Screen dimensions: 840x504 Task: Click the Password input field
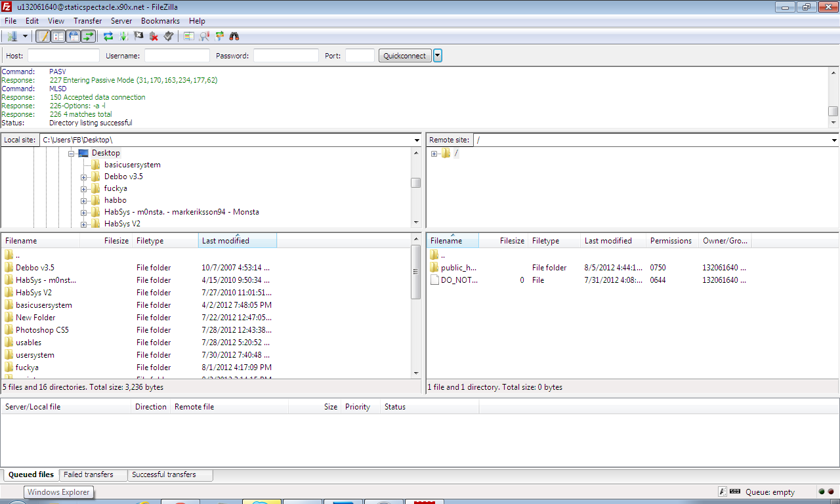[x=286, y=56]
